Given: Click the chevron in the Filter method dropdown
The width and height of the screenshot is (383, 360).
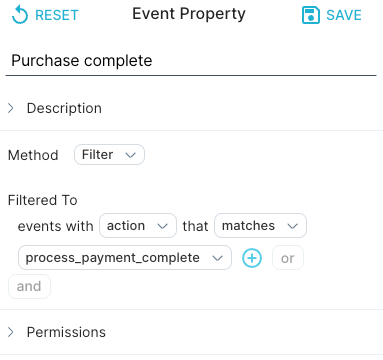Looking at the screenshot, I should 130,155.
